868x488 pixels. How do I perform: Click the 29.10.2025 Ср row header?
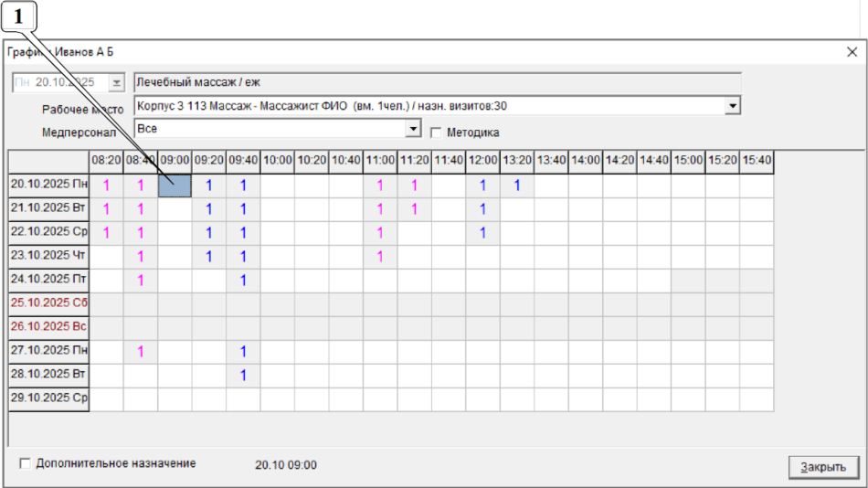(49, 399)
